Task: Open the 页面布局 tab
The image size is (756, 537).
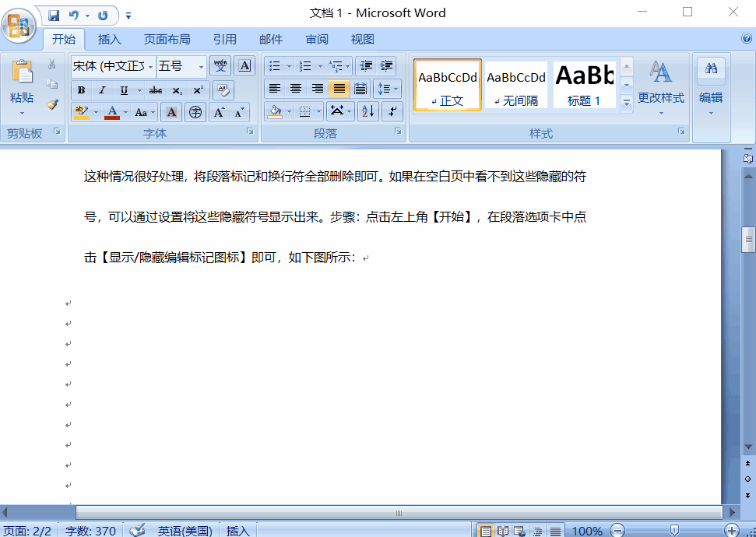Action: click(167, 40)
